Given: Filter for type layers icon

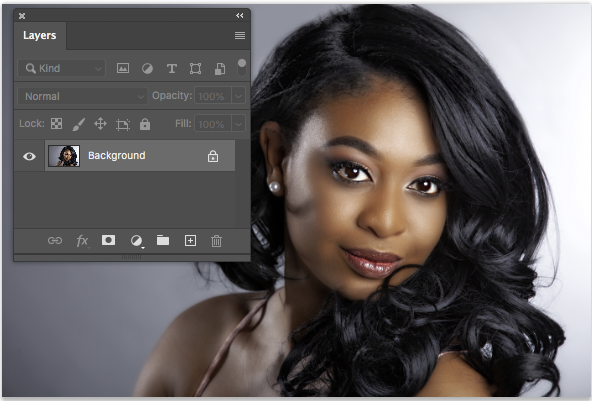Looking at the screenshot, I should point(172,68).
